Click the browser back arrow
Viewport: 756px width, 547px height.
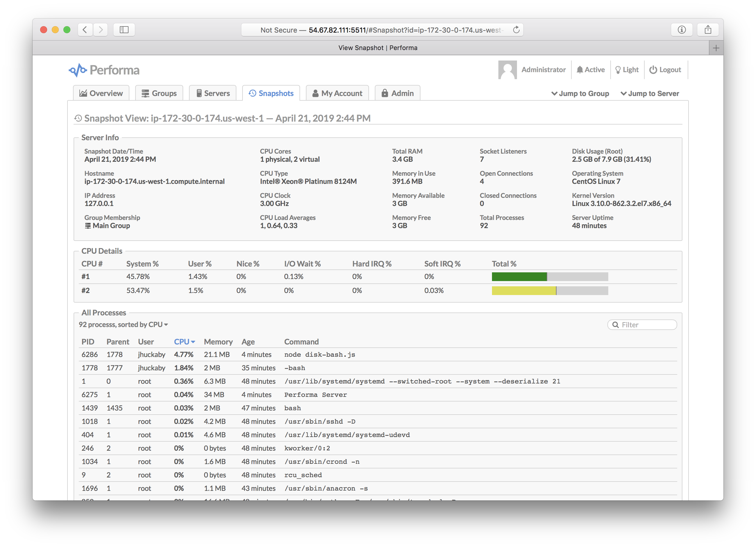[85, 30]
